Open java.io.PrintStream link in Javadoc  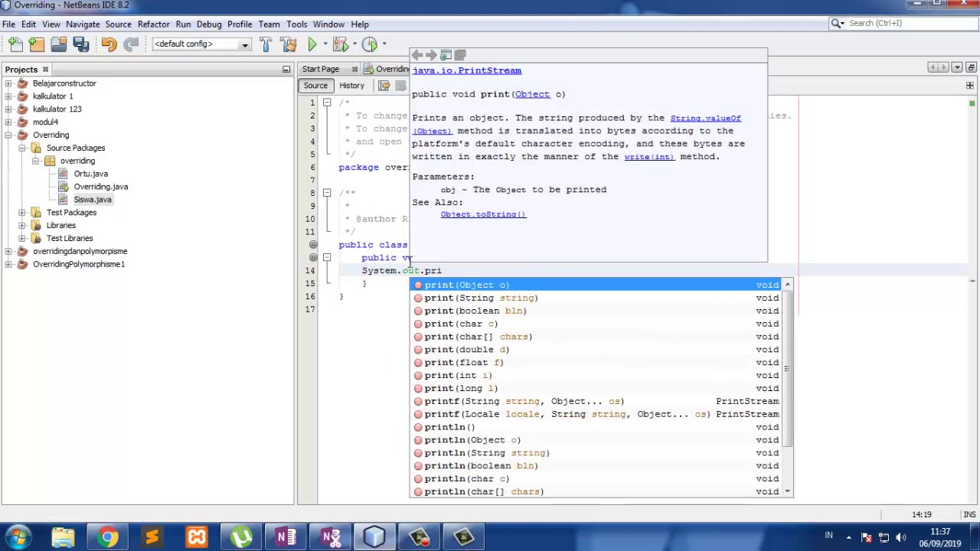tap(466, 70)
